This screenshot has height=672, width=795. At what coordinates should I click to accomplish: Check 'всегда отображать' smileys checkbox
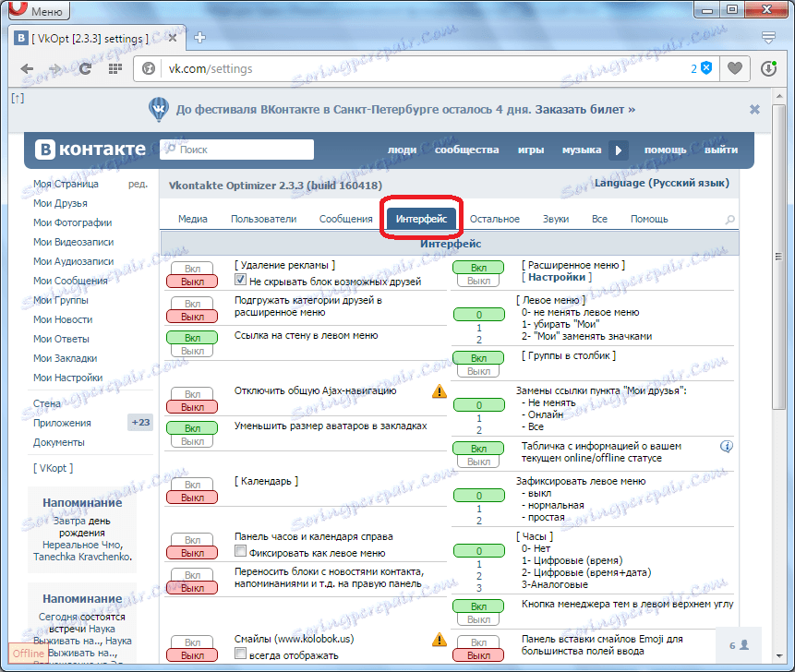(x=240, y=654)
